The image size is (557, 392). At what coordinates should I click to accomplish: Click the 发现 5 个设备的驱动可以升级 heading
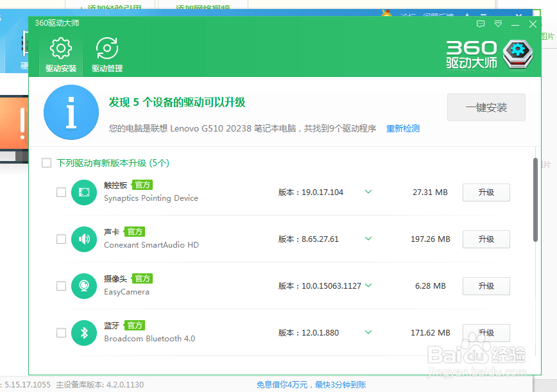177,102
